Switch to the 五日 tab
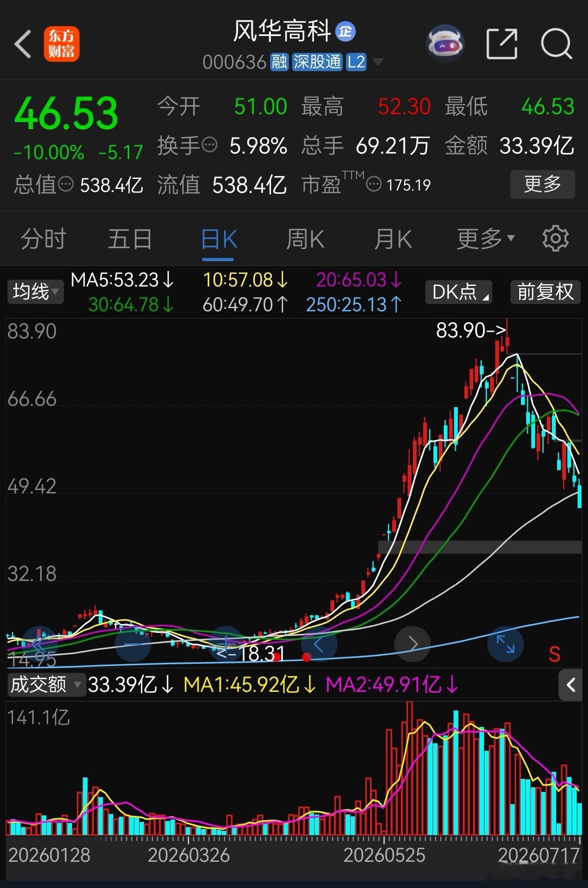 pos(130,239)
